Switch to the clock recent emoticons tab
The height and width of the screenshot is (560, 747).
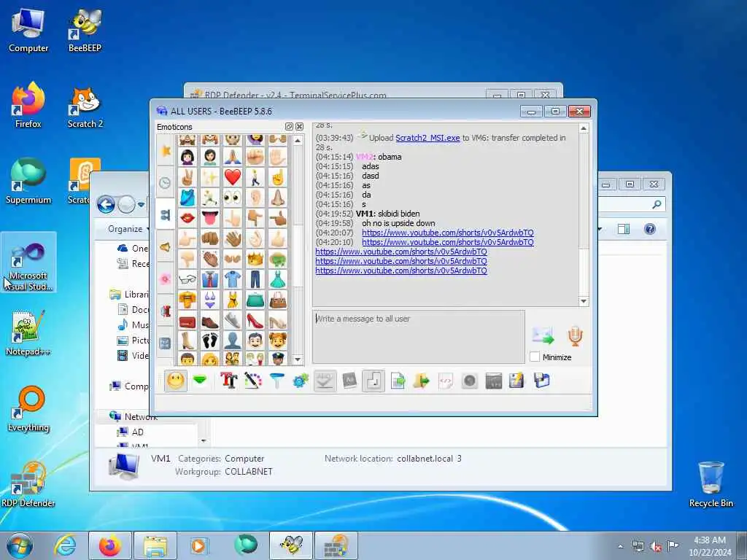(x=166, y=183)
